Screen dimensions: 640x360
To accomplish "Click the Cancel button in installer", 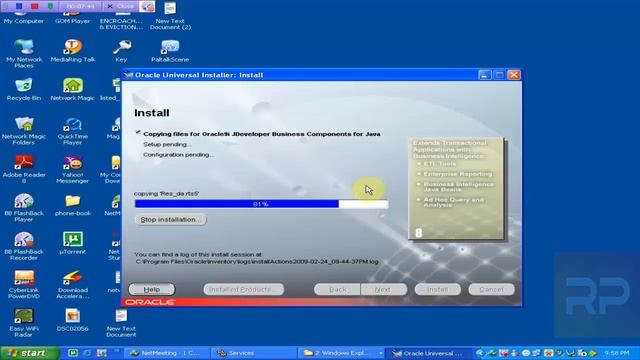I will [491, 289].
